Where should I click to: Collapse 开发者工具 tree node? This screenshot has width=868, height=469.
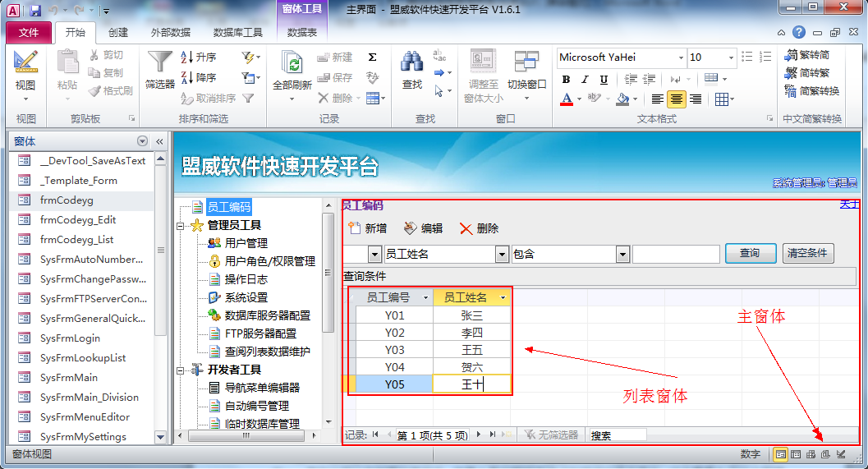coord(181,370)
